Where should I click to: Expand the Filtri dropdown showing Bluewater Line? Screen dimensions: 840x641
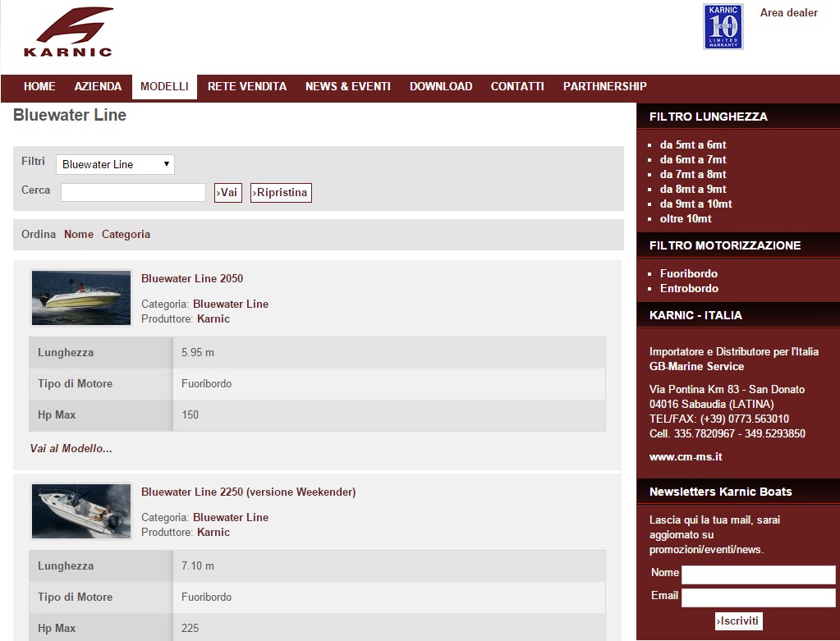pyautogui.click(x=115, y=164)
